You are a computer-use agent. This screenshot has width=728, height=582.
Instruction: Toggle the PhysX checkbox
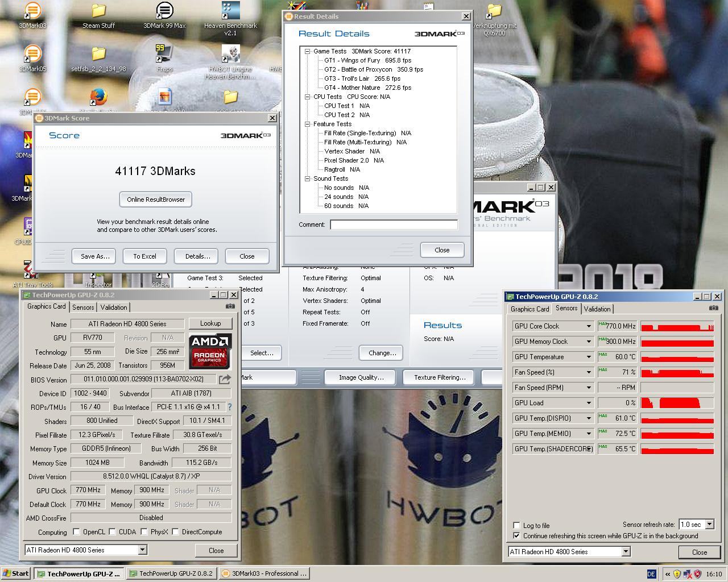pos(144,532)
